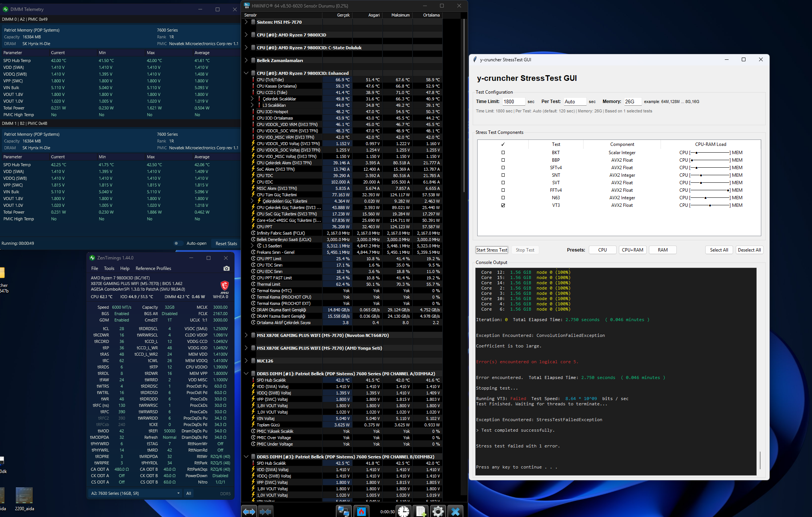The image size is (812, 517).
Task: Enable the SNT test checkbox
Action: [x=503, y=175]
